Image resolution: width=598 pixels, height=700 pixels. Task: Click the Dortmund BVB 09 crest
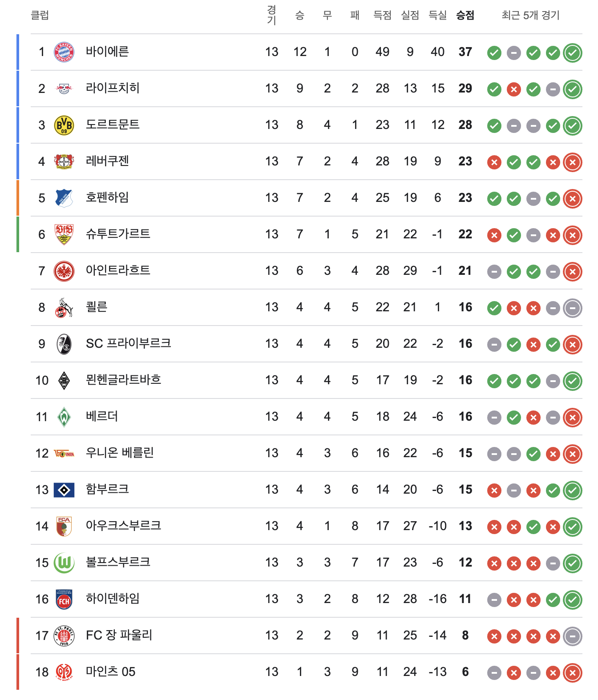click(64, 125)
